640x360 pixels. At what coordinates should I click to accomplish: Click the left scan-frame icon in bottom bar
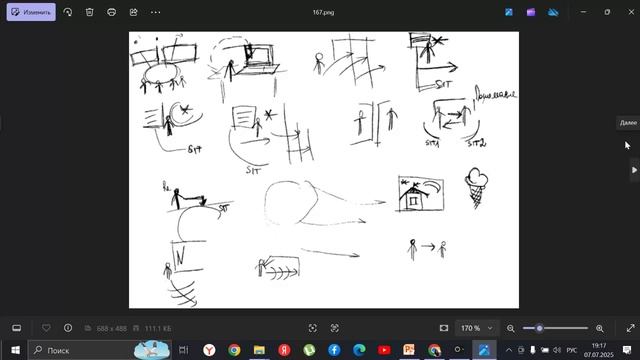pos(313,328)
